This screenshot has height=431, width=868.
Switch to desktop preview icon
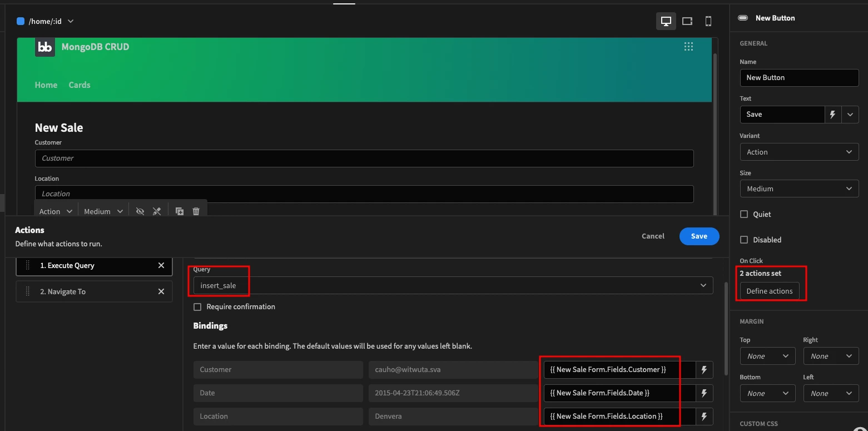(666, 21)
